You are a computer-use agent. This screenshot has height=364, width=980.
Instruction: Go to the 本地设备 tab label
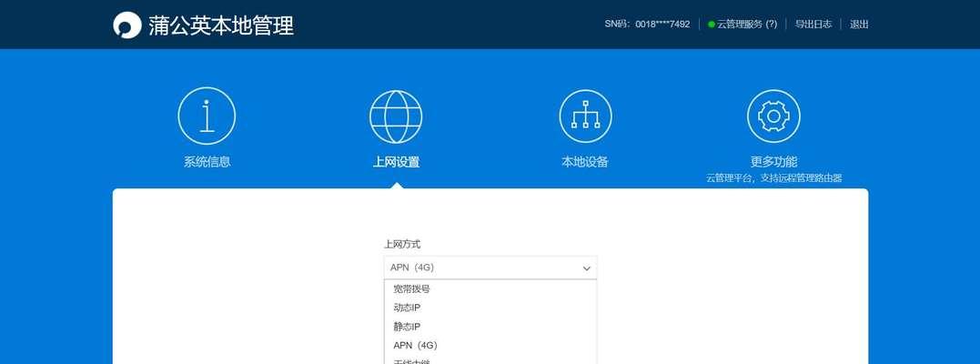tap(584, 162)
